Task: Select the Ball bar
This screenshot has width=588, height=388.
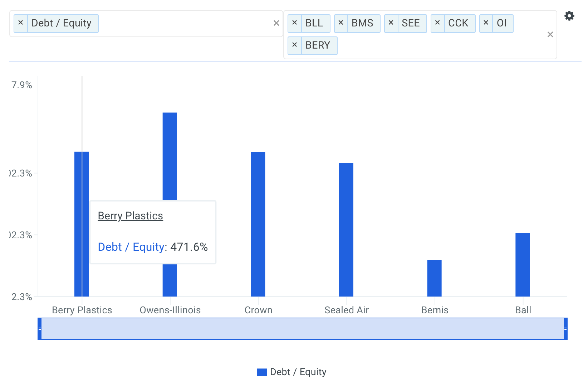Action: [523, 265]
